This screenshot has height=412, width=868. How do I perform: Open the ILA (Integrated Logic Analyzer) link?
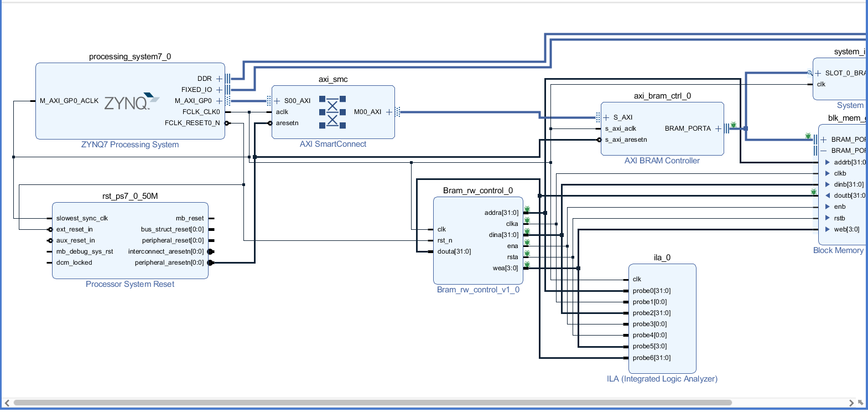tap(662, 379)
